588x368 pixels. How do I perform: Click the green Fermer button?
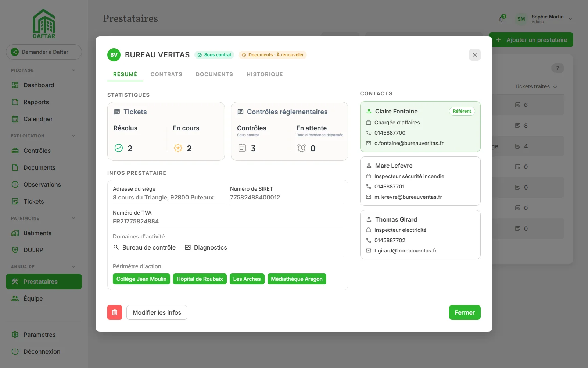coord(465,312)
